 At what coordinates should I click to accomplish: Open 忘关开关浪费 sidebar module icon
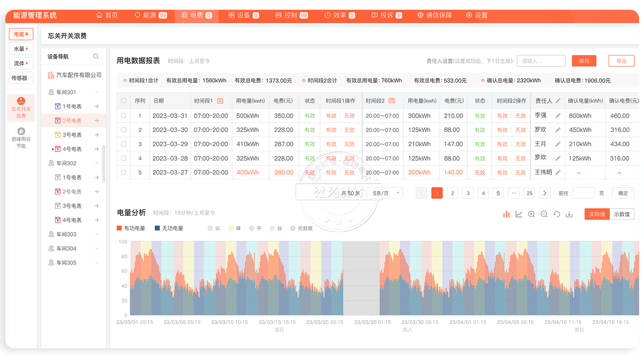click(x=21, y=101)
